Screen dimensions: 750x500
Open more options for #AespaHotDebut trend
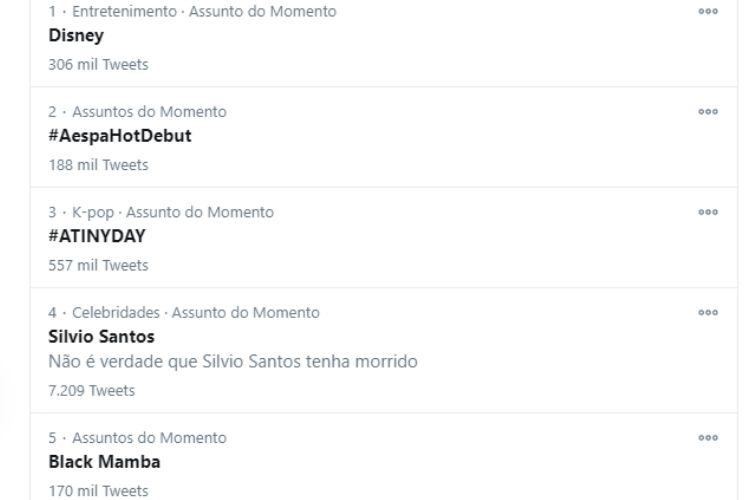(708, 112)
